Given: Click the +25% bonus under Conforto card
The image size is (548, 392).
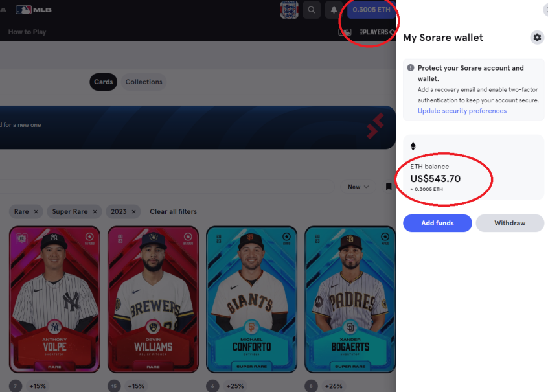Looking at the screenshot, I should coord(235,386).
